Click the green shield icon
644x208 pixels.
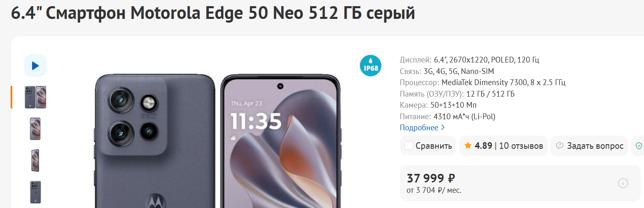pos(639,146)
